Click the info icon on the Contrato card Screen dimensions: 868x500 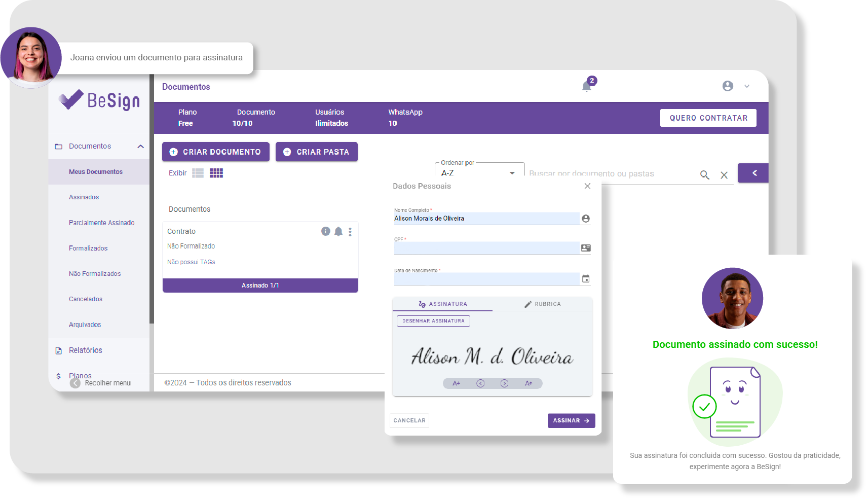click(326, 231)
